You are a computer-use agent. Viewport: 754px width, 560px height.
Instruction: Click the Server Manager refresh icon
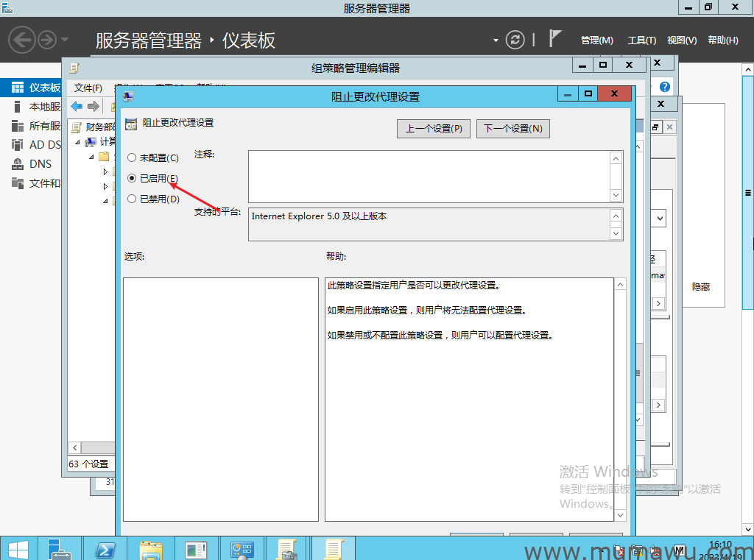pos(516,40)
